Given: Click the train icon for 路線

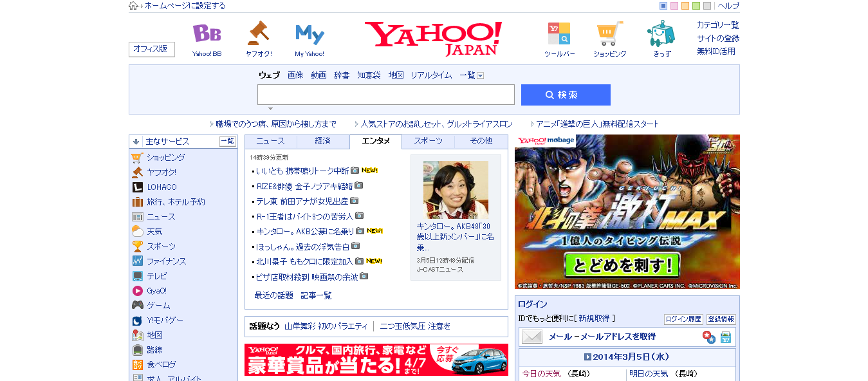Looking at the screenshot, I should click(137, 350).
